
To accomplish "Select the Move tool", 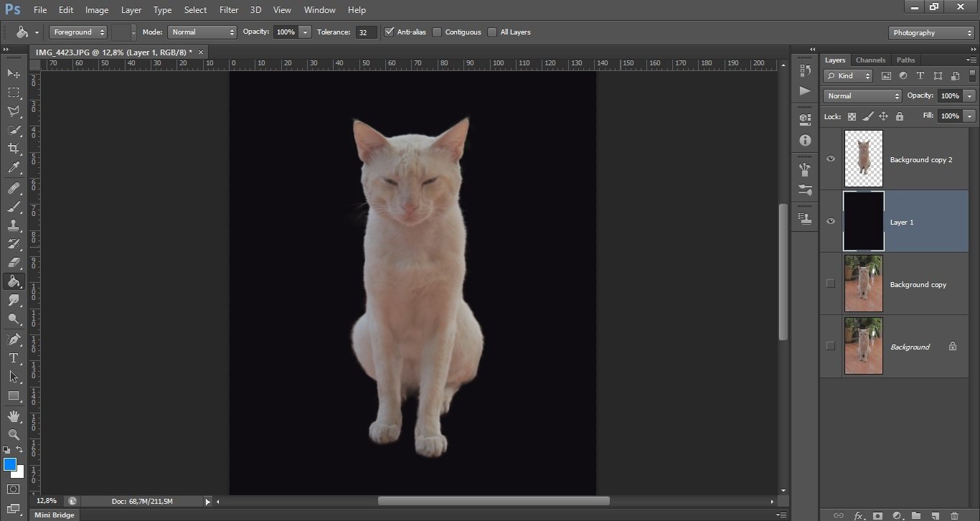I will [x=14, y=74].
